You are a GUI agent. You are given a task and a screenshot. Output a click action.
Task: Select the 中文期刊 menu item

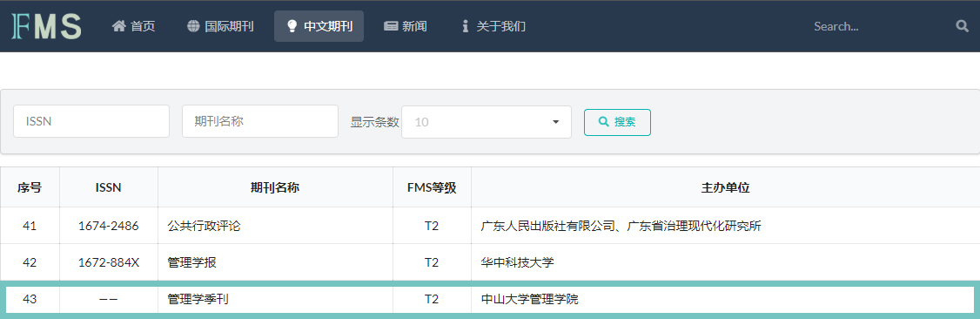319,26
